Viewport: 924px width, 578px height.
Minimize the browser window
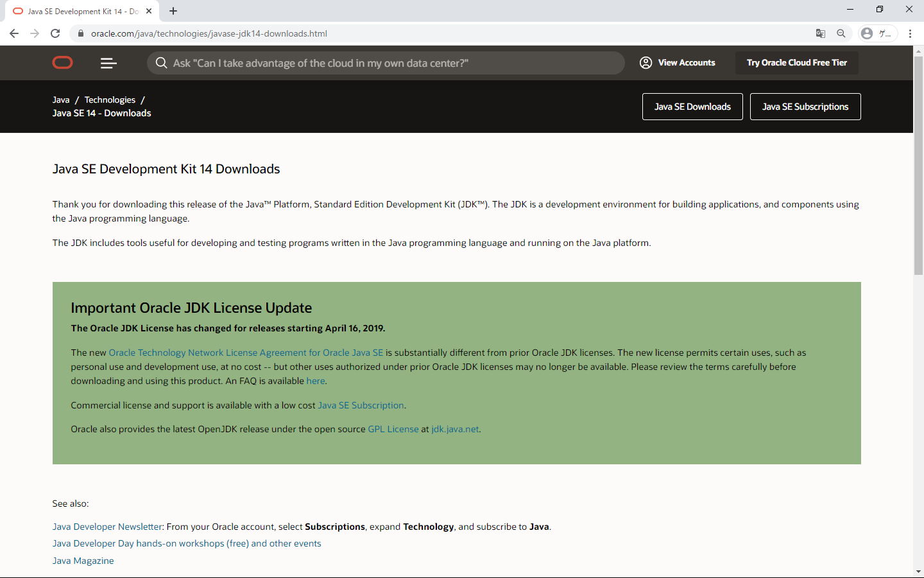pyautogui.click(x=850, y=9)
